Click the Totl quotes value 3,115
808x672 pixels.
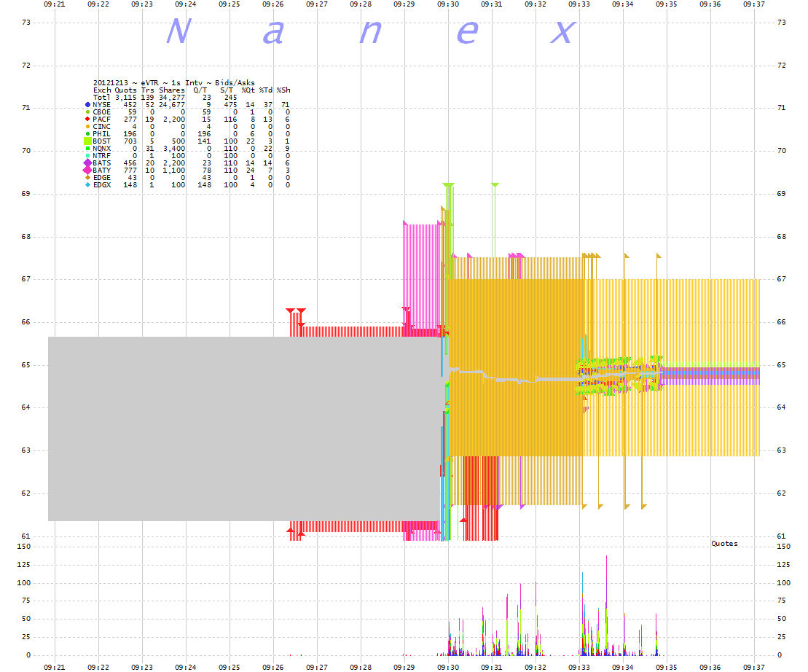(126, 97)
